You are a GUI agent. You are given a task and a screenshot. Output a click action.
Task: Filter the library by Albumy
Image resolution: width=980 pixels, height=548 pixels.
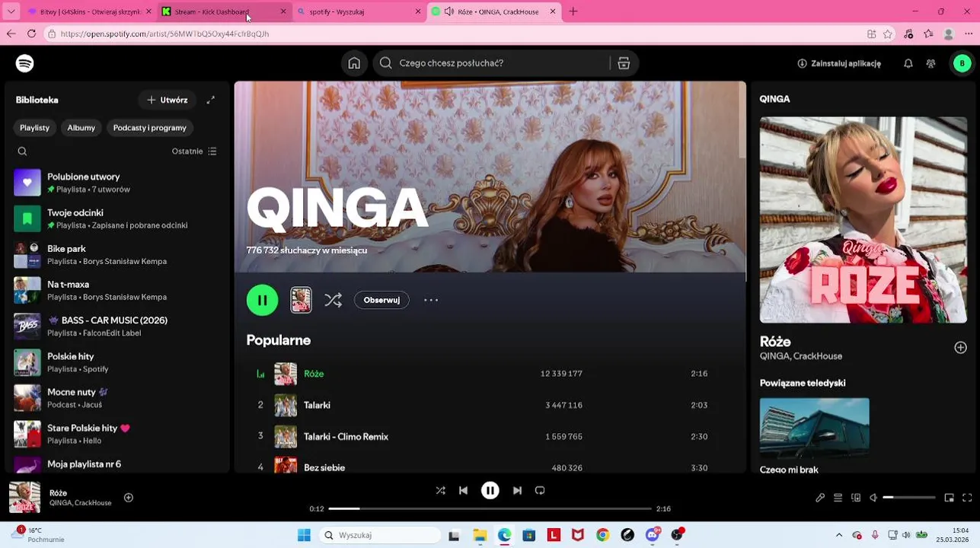tap(81, 128)
